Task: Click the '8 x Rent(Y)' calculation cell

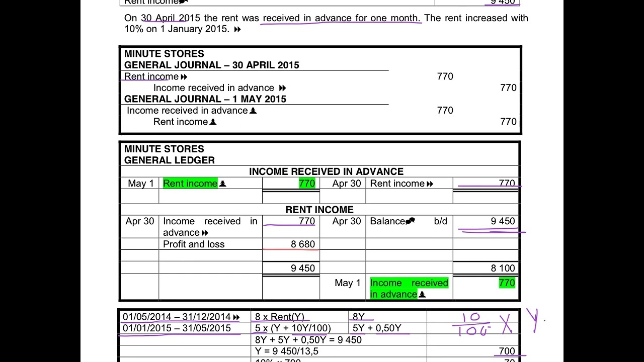Action: pyautogui.click(x=280, y=317)
